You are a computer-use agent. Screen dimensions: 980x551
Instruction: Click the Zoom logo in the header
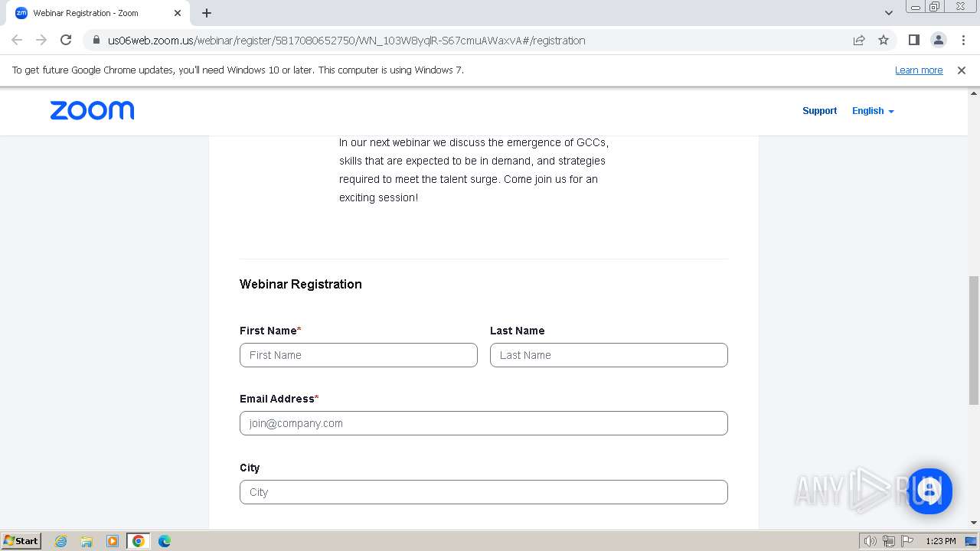pos(92,111)
